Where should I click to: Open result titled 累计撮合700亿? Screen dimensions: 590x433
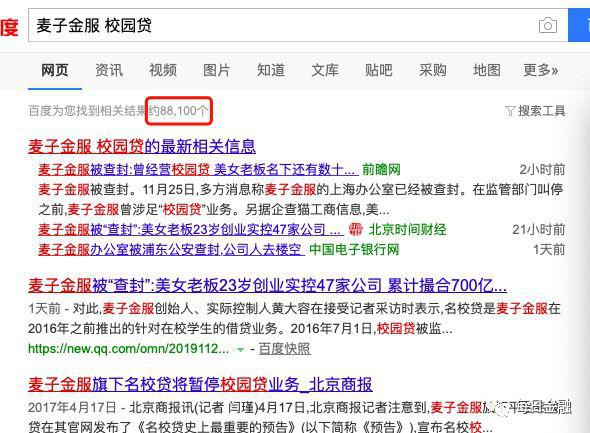(x=268, y=286)
